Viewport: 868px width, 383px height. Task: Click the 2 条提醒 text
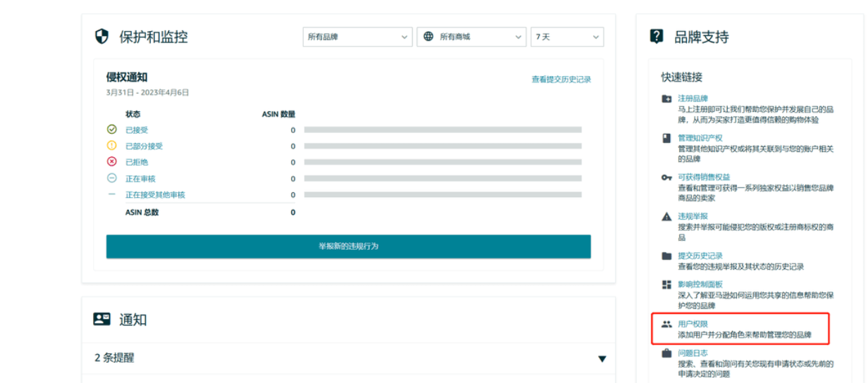click(114, 358)
